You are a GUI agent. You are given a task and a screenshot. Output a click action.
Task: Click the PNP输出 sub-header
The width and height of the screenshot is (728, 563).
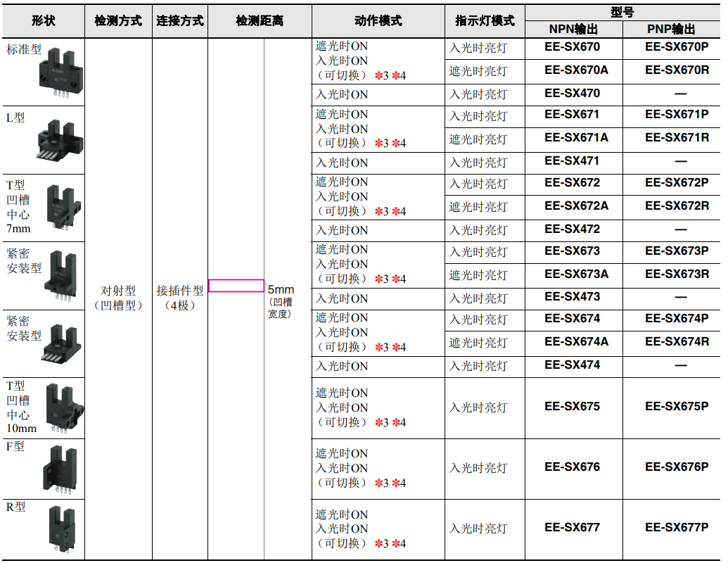tap(671, 30)
